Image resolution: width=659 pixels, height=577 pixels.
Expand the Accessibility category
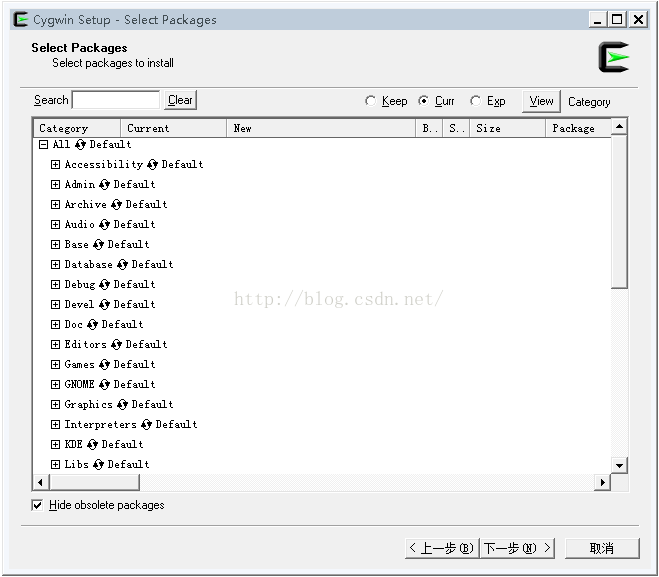point(55,165)
